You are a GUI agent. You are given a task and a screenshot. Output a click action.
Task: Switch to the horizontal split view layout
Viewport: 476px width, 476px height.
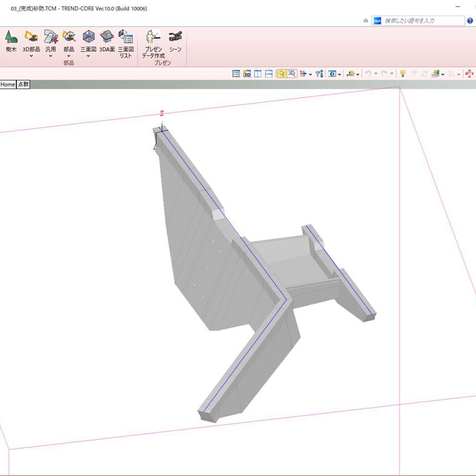point(268,74)
